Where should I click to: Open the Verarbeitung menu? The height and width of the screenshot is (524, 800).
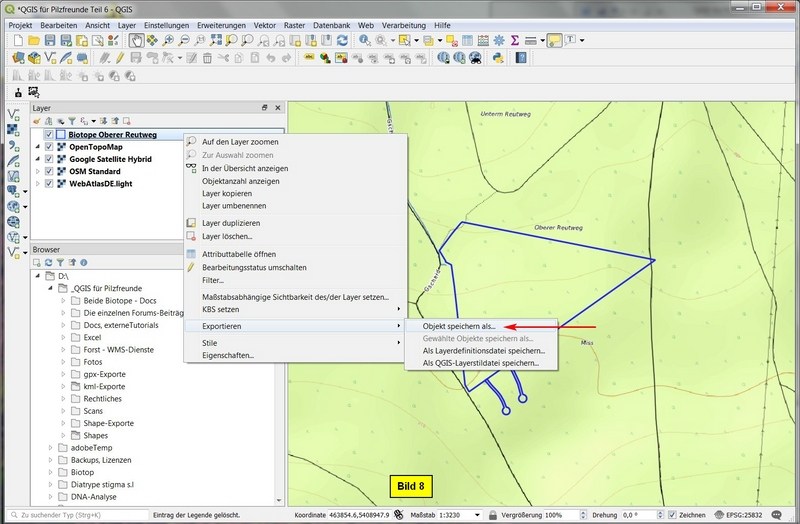coord(404,25)
